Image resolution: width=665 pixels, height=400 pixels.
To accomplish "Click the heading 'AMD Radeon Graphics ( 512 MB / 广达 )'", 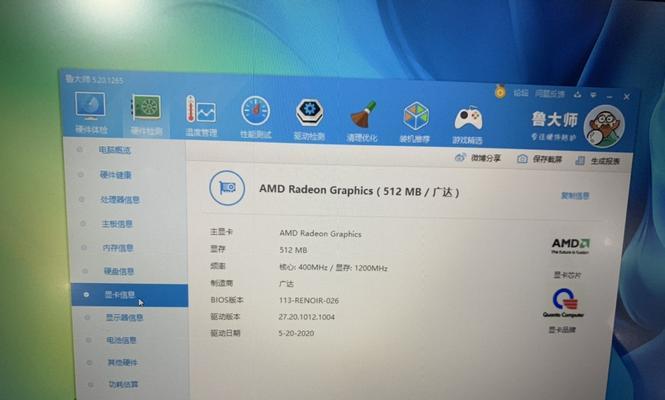I will coord(359,191).
